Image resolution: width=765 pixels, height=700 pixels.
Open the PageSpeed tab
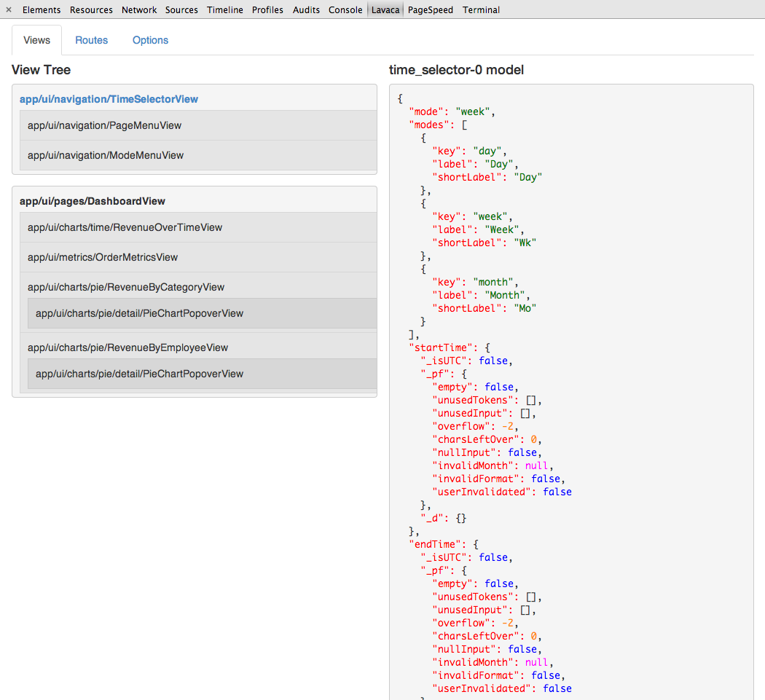pos(431,9)
